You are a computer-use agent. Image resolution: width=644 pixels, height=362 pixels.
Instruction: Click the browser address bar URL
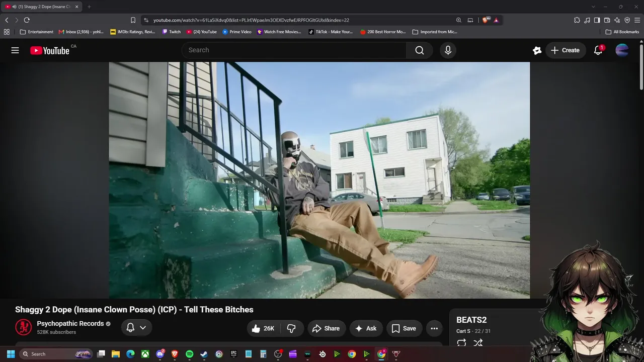click(251, 20)
